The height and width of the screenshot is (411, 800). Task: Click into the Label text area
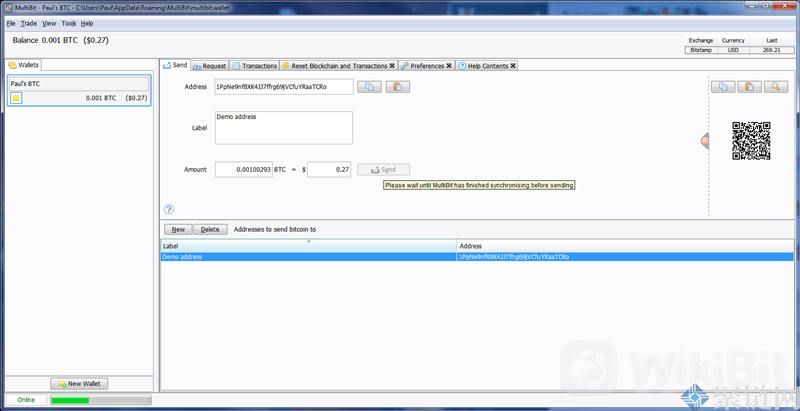[x=284, y=127]
